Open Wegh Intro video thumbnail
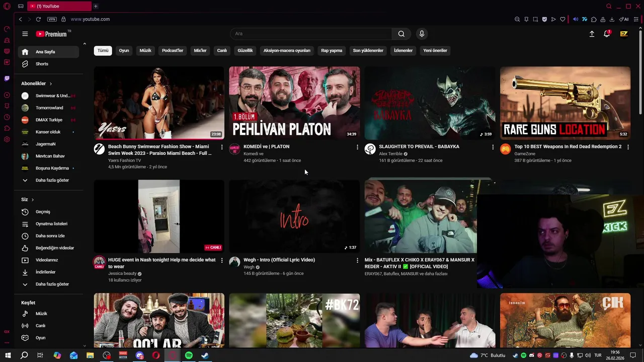The height and width of the screenshot is (362, 644). 294,216
